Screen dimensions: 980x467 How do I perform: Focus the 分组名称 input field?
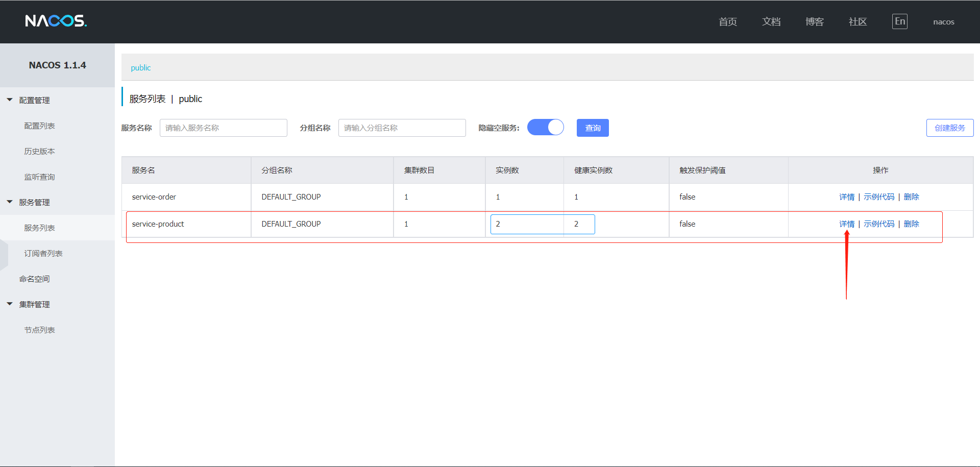click(402, 128)
